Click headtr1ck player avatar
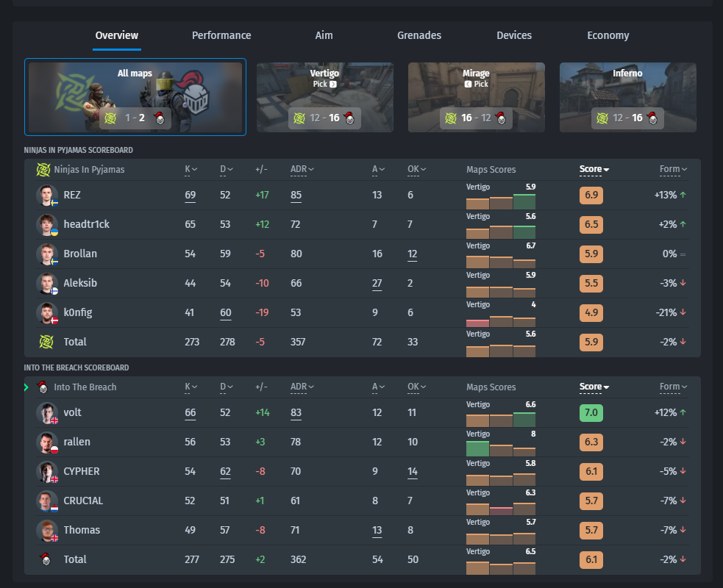 tap(47, 224)
